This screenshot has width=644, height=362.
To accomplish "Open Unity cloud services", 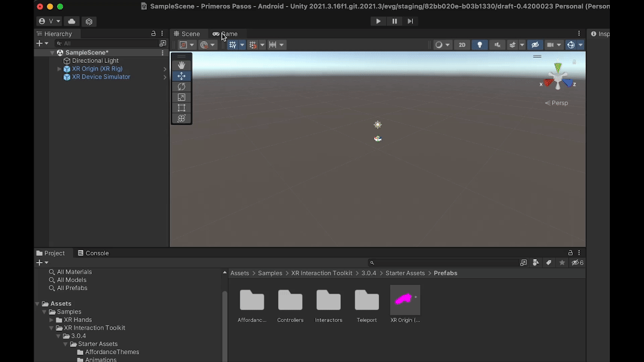I will tap(71, 22).
